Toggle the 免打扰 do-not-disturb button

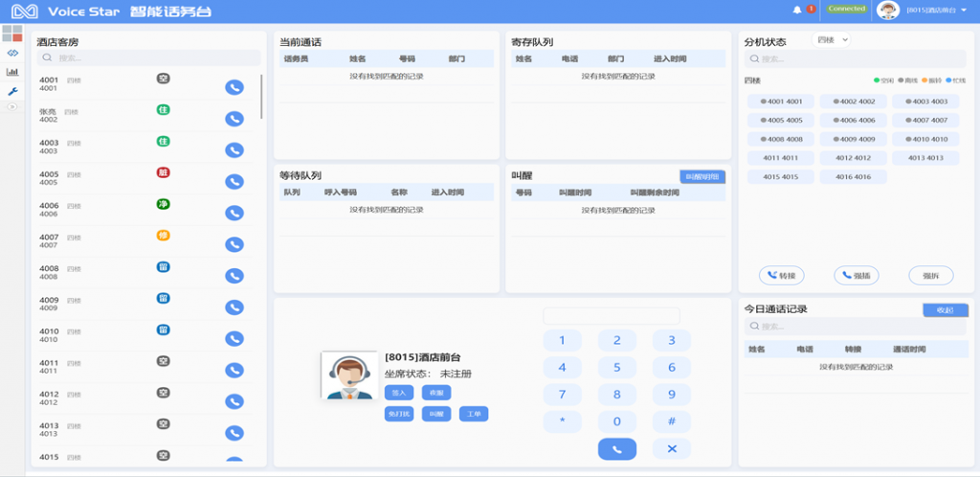398,414
